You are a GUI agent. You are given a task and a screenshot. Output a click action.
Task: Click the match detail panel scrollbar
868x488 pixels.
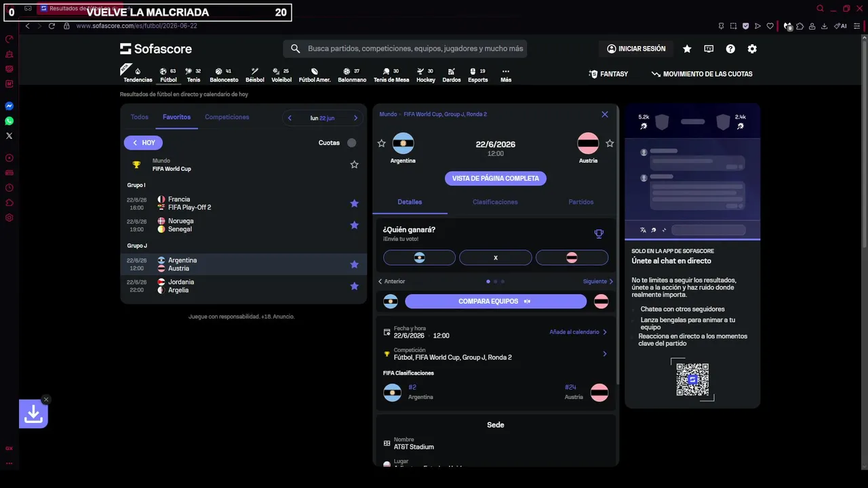coord(617,244)
